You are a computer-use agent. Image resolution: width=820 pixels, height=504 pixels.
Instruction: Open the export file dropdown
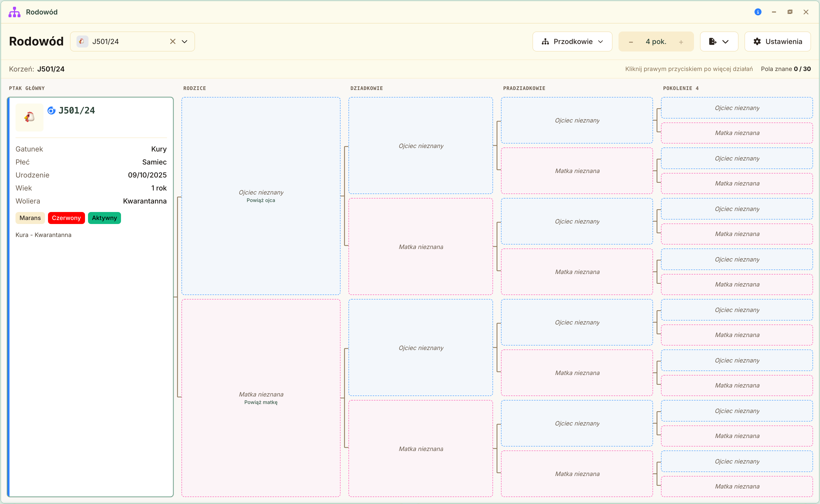[719, 41]
